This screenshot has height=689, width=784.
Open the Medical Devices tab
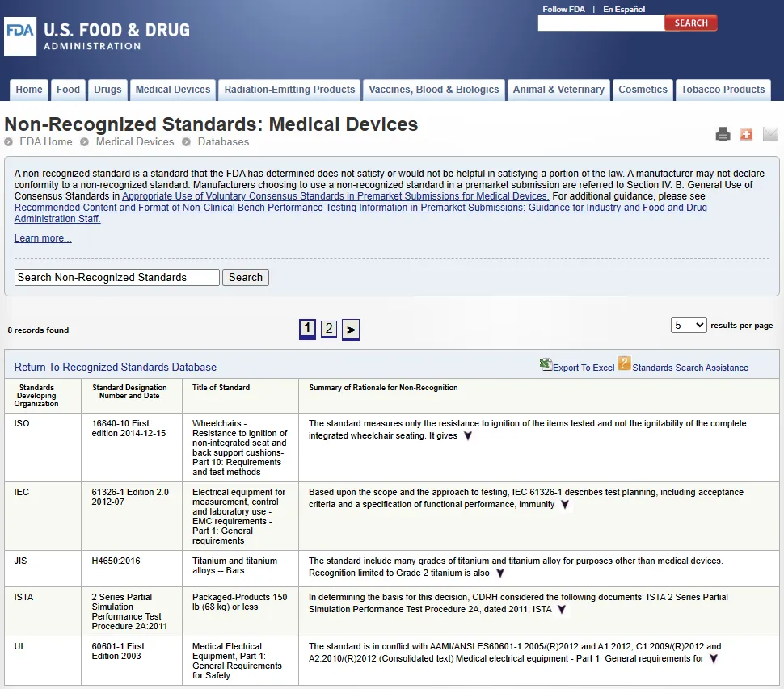coord(173,90)
